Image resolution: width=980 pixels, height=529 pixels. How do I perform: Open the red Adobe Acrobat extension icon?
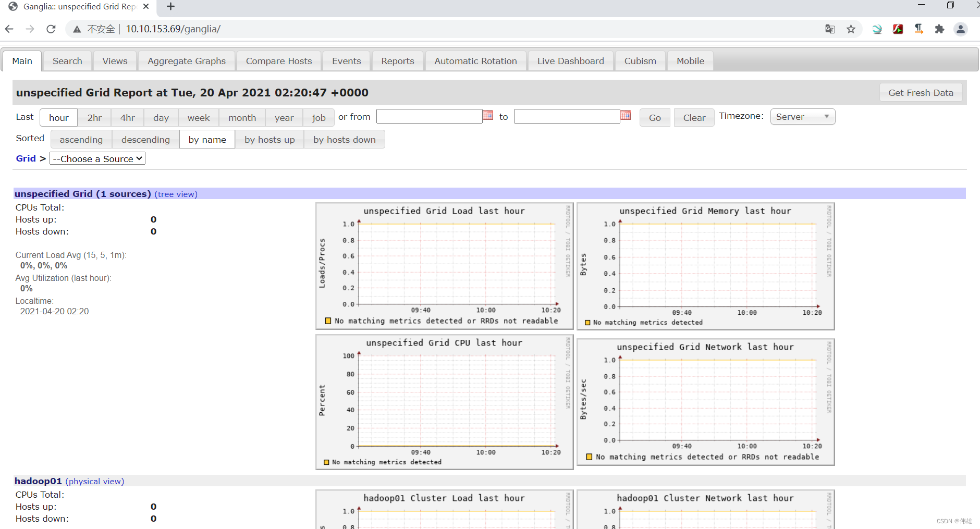[898, 29]
